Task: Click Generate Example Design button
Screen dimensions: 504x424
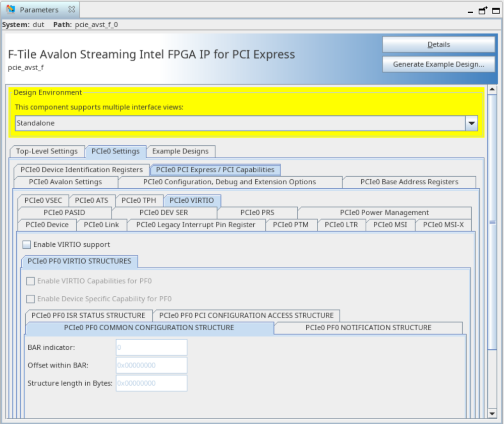Action: click(438, 64)
